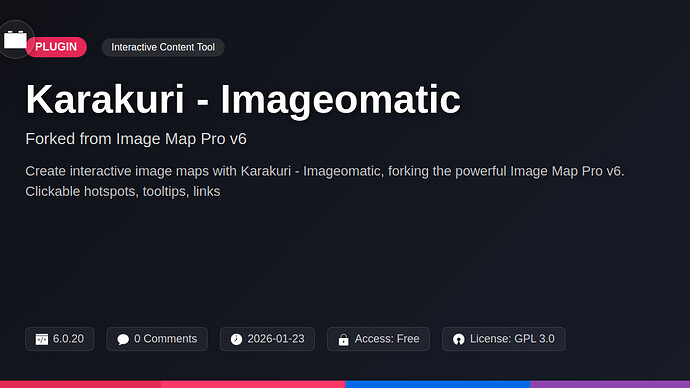
Task: Open the 6.0.20 version badge
Action: (x=59, y=339)
